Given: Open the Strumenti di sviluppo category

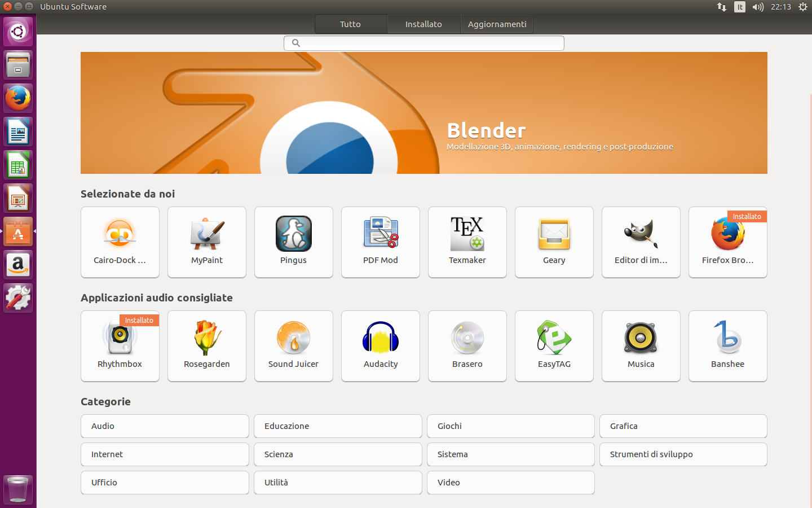Looking at the screenshot, I should click(x=683, y=454).
